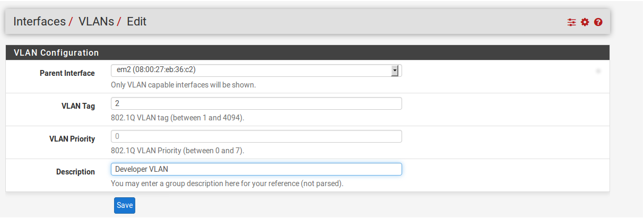This screenshot has width=644, height=219.
Task: Click the Parent Interface label
Action: click(x=67, y=73)
